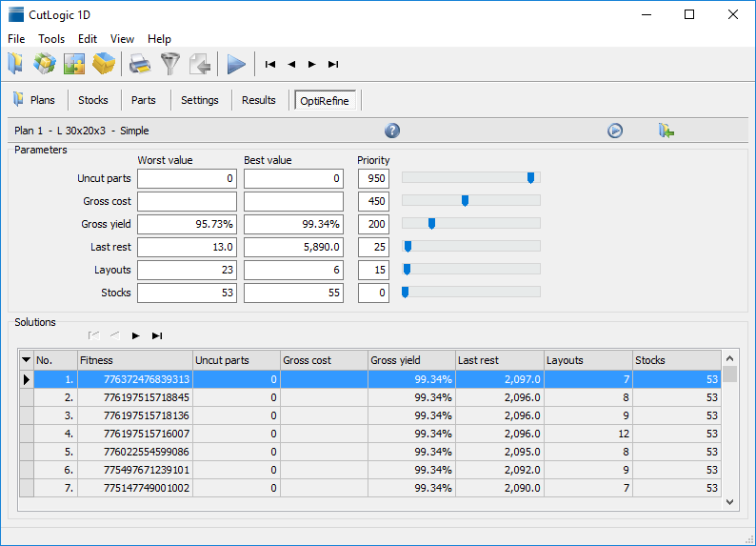Click the apply-to-plan icon with green arrow

[666, 131]
